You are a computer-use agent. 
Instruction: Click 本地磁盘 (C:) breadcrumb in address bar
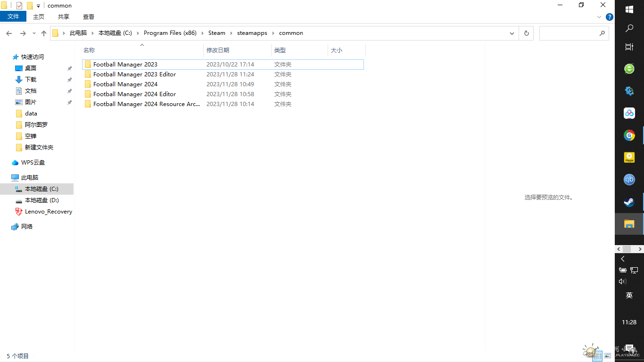[x=115, y=33]
